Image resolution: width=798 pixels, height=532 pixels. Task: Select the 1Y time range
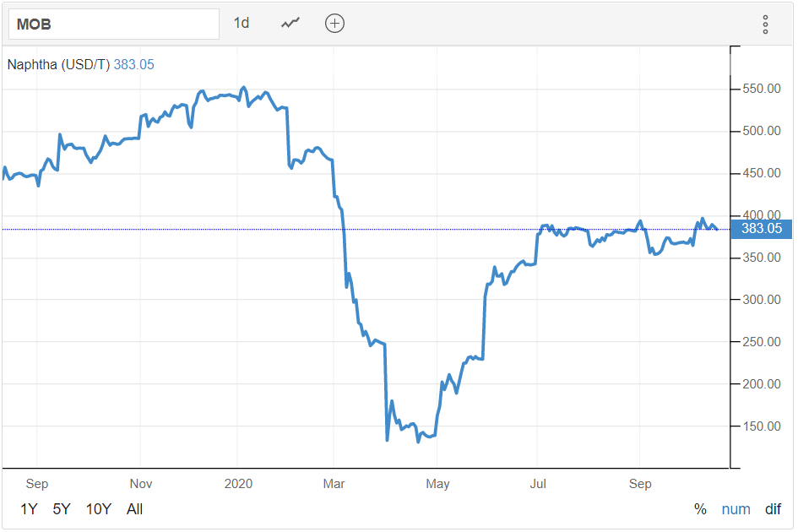[x=29, y=509]
